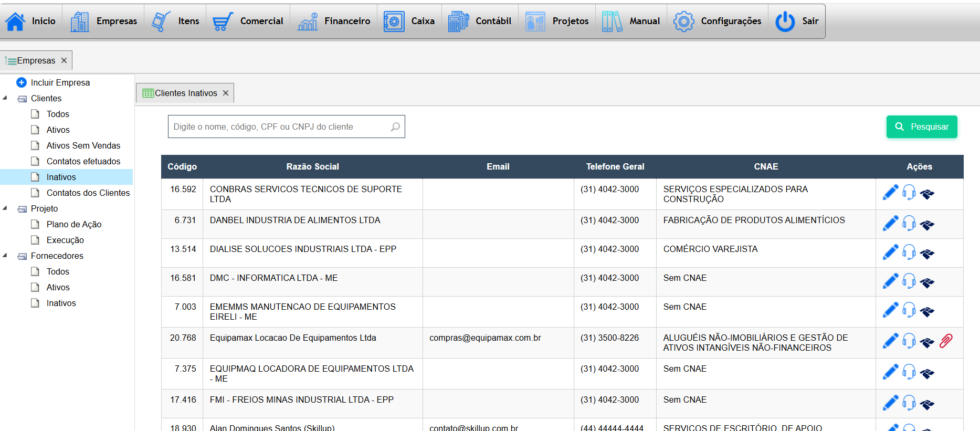Sort by Código column header
Screen dimensions: 980x431
182,166
